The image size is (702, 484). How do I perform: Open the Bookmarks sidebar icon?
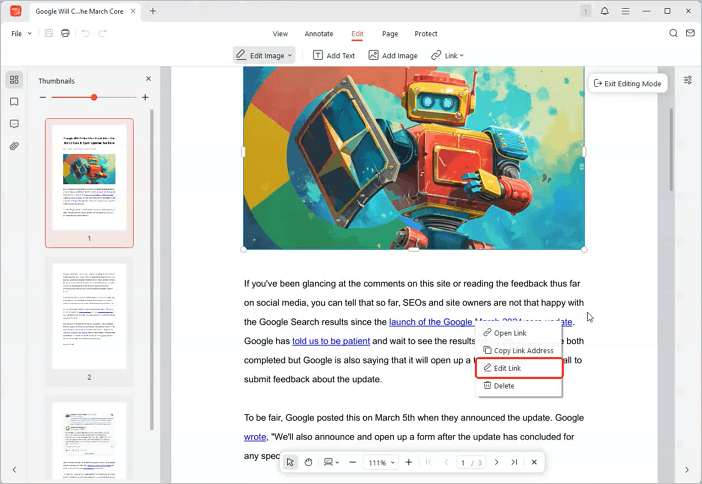pos(14,102)
